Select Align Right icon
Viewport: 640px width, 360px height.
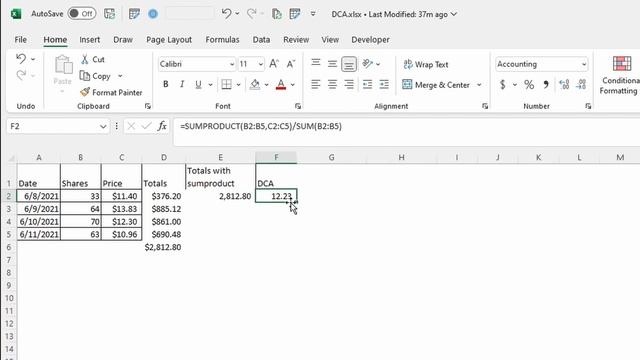tap(349, 84)
